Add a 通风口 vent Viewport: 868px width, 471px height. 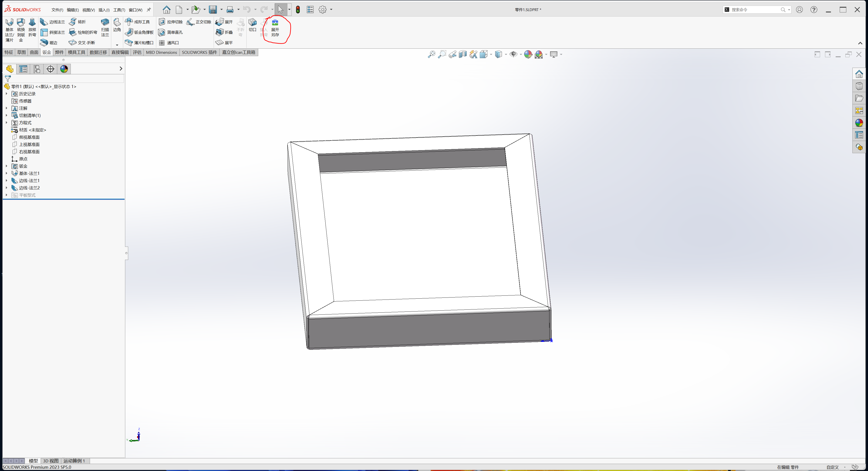169,43
